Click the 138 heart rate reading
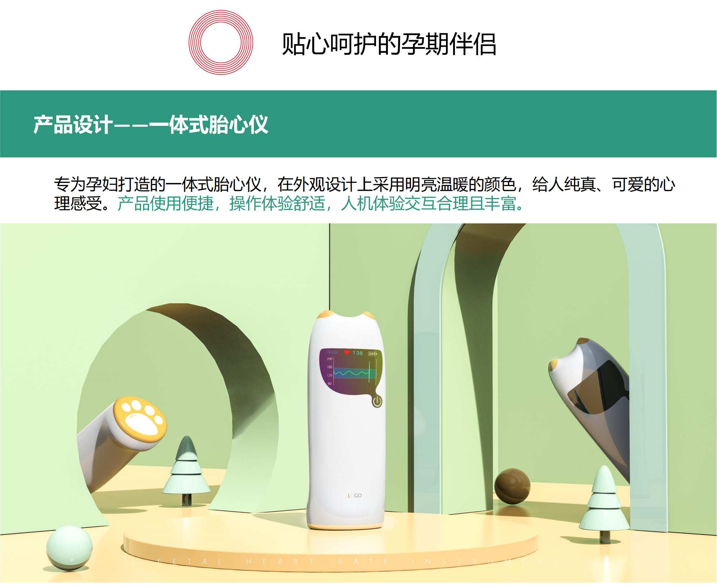Viewport: 717px width, 588px height. click(357, 353)
